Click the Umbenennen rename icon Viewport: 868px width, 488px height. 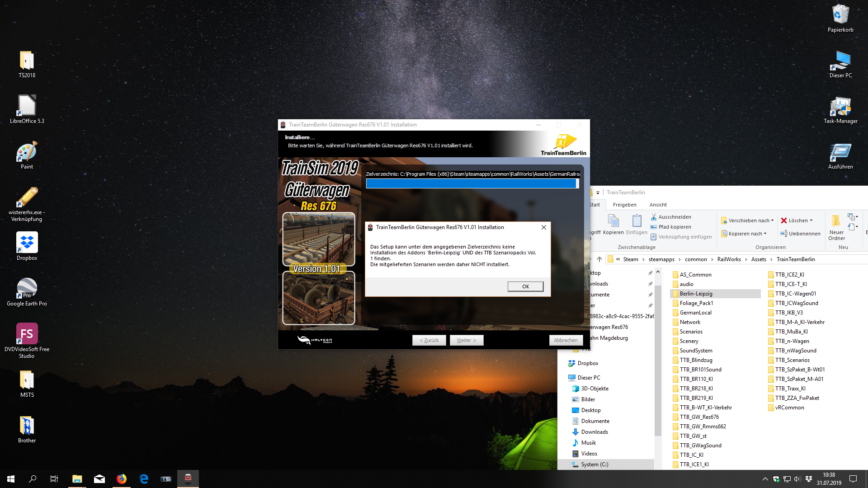pos(784,234)
